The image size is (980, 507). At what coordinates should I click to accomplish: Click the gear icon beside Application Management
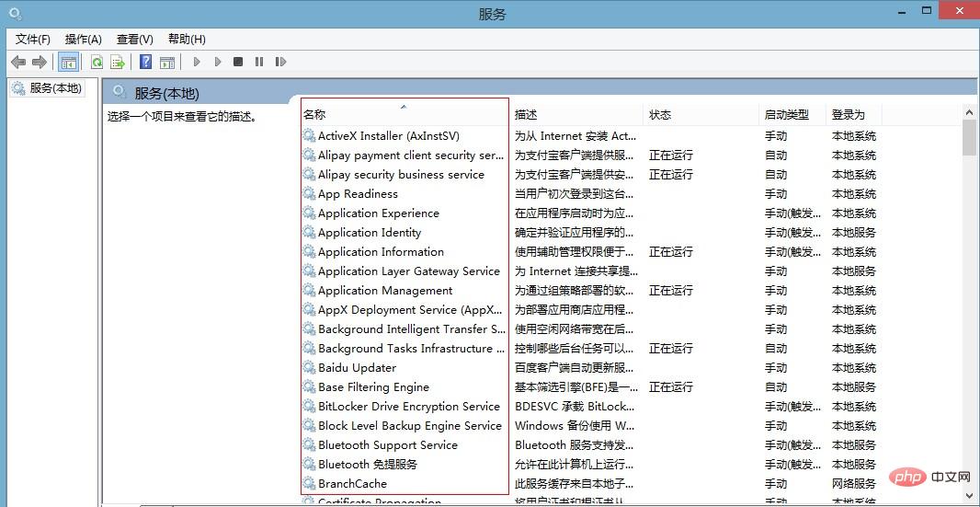[309, 291]
